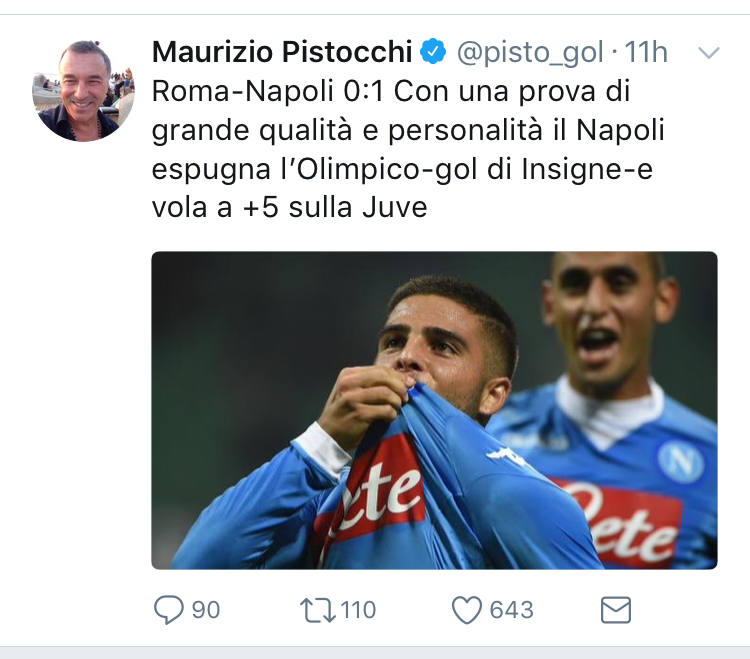Share via the envelope message icon
This screenshot has height=659, width=750.
[x=614, y=609]
